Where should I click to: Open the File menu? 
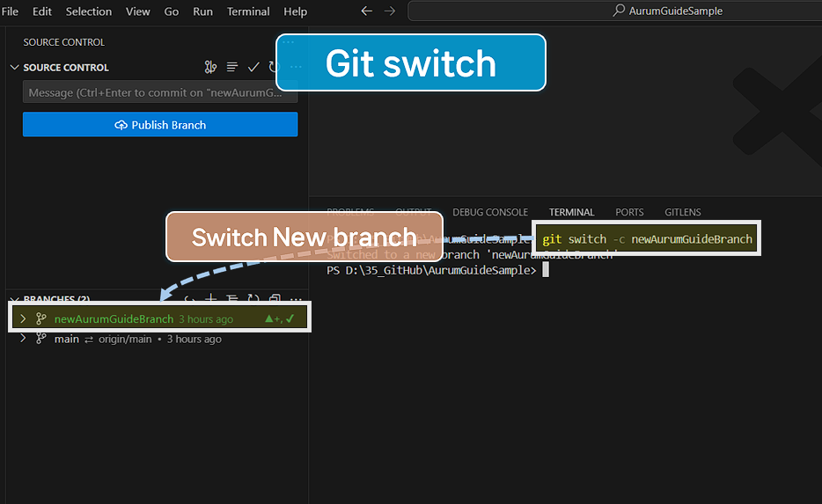(10, 11)
